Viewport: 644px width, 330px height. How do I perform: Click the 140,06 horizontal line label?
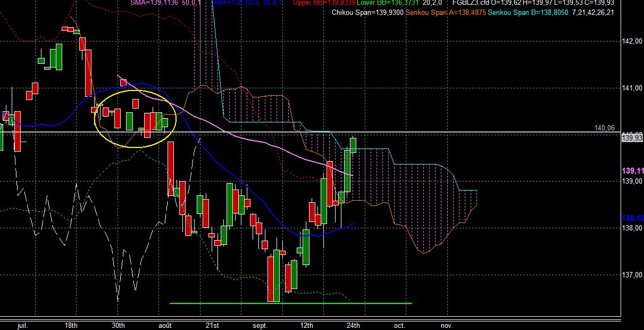pos(604,128)
